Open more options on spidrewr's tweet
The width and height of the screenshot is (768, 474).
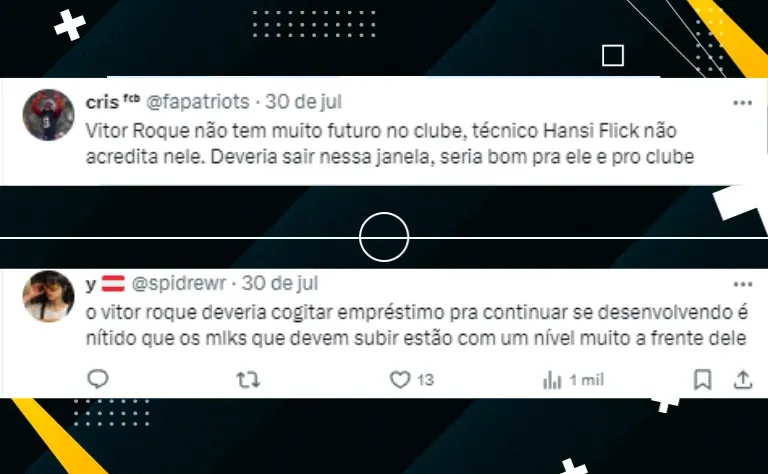coord(743,284)
